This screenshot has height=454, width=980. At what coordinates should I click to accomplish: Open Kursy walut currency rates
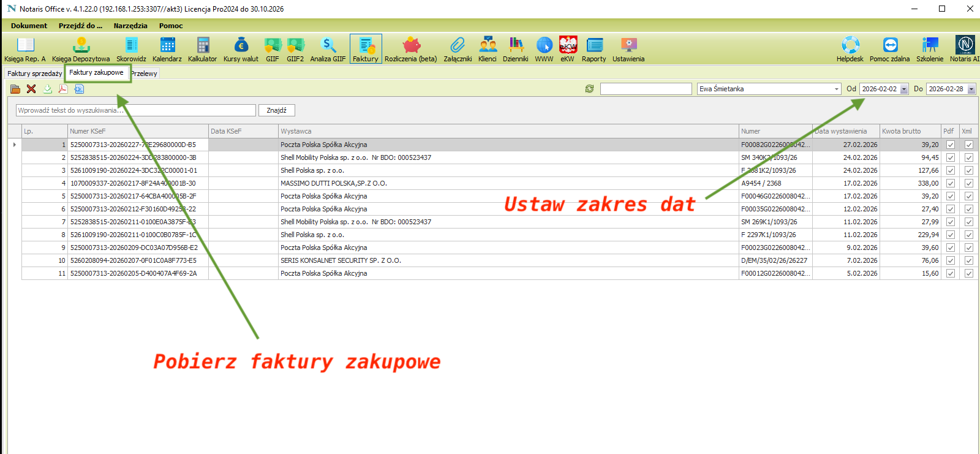241,49
